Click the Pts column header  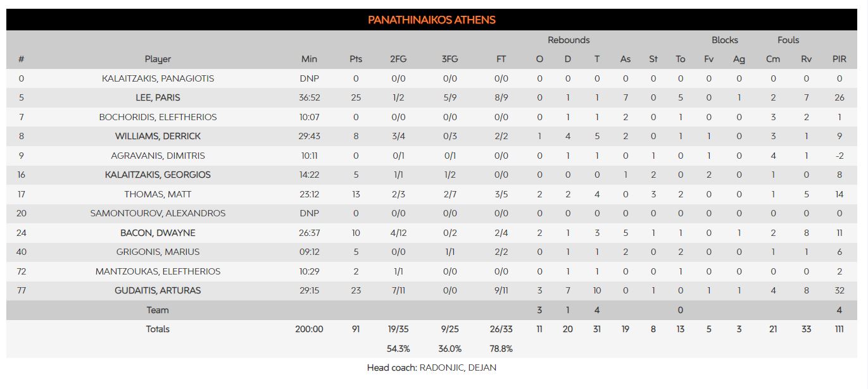point(356,59)
